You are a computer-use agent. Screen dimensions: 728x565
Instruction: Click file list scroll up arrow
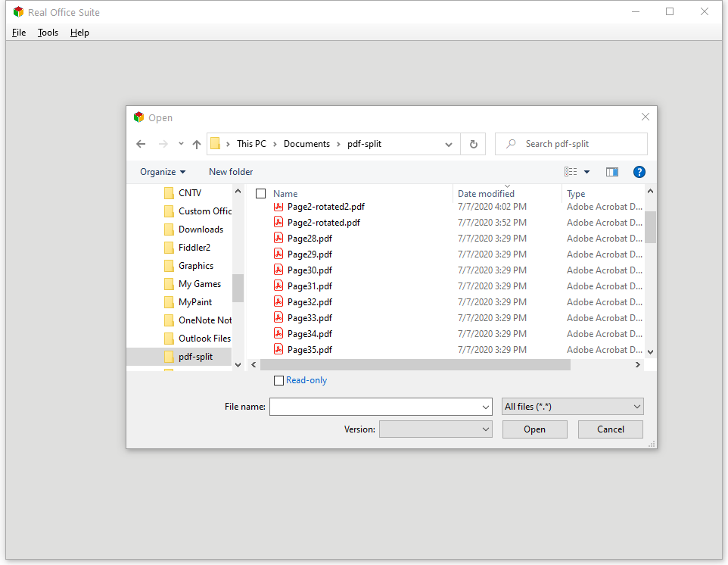651,191
